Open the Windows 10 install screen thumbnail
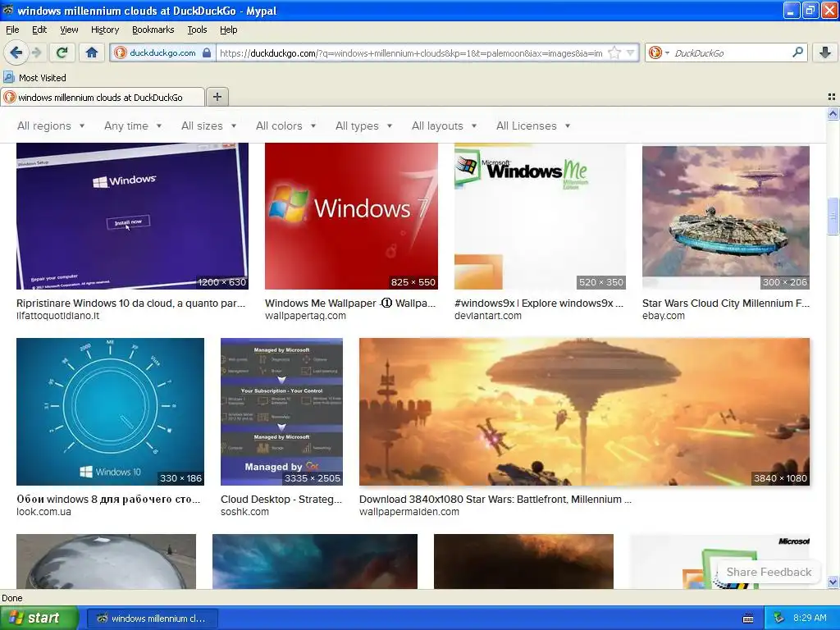 coord(132,216)
